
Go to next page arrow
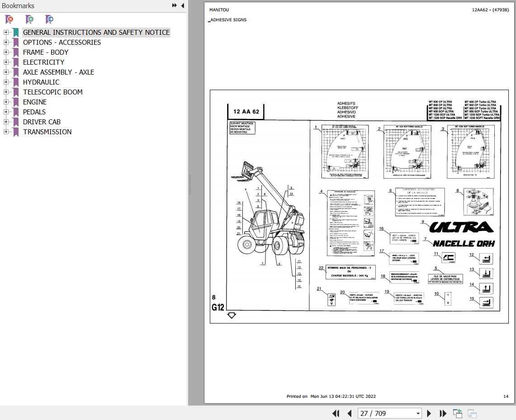[429, 413]
